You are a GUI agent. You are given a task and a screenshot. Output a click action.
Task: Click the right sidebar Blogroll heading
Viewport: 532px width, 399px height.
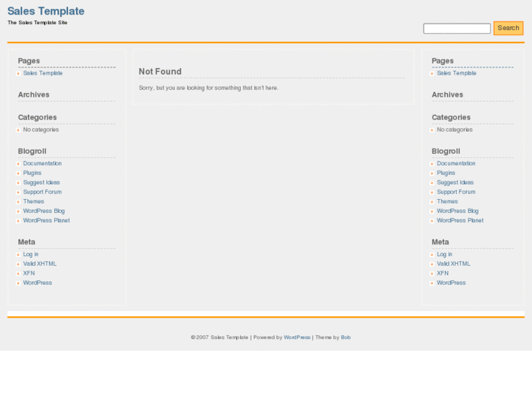tap(446, 151)
